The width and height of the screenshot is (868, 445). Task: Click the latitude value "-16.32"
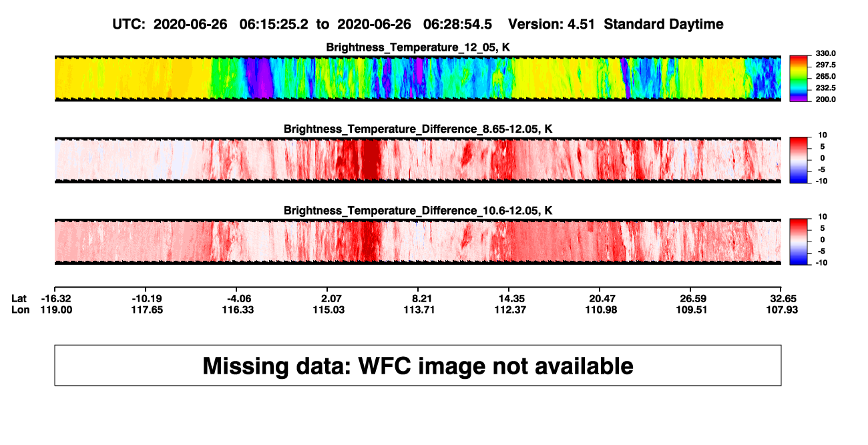pos(56,298)
